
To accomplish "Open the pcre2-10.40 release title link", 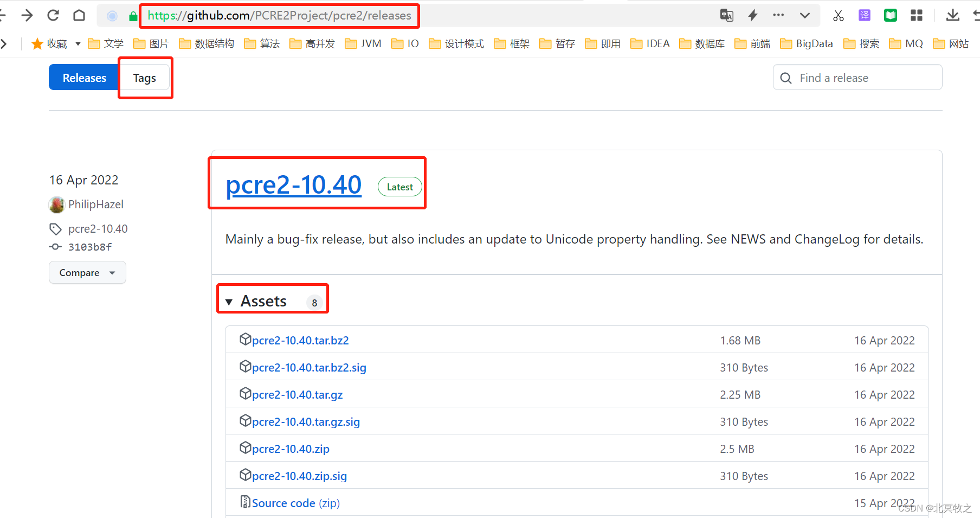I will (293, 184).
